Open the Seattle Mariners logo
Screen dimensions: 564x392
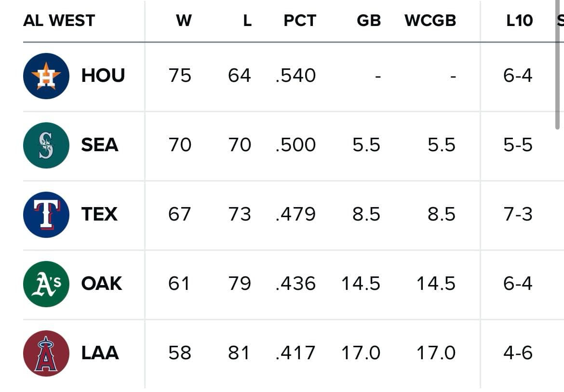(46, 145)
